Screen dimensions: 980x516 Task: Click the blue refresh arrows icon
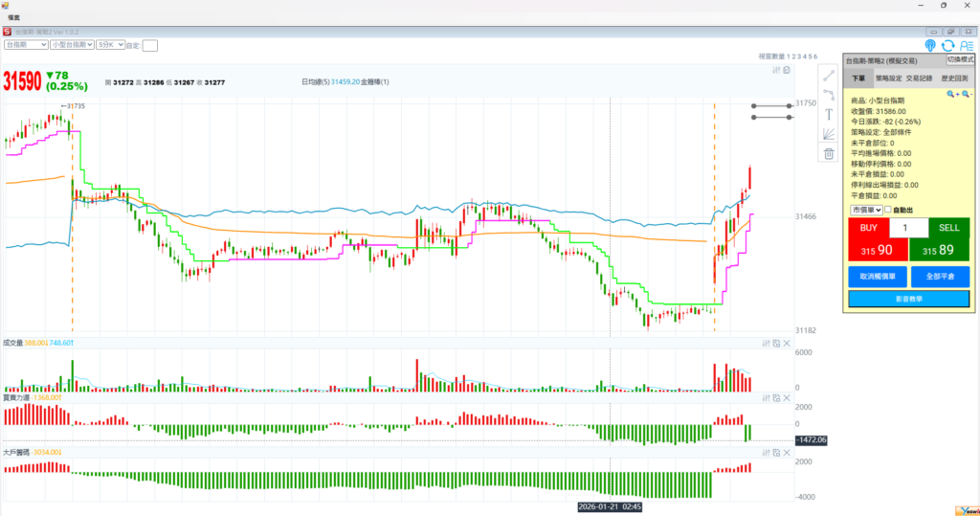coord(947,45)
